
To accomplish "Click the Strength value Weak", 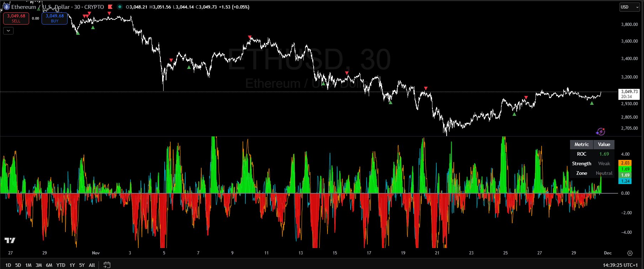I will tap(604, 163).
